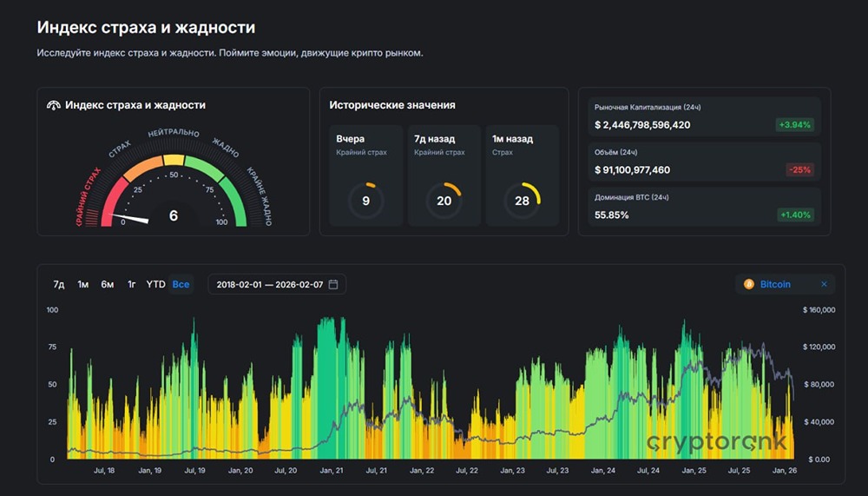Switch chart to 6м range

pos(108,284)
